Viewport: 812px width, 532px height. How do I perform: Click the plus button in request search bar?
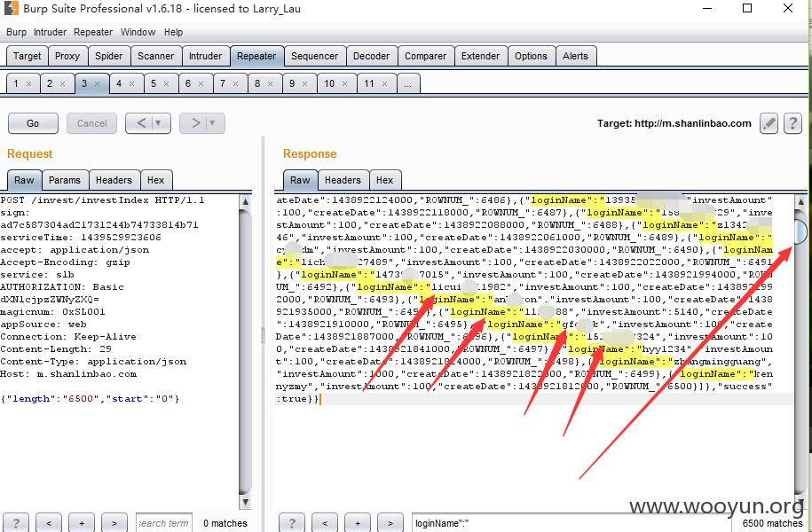(x=82, y=522)
